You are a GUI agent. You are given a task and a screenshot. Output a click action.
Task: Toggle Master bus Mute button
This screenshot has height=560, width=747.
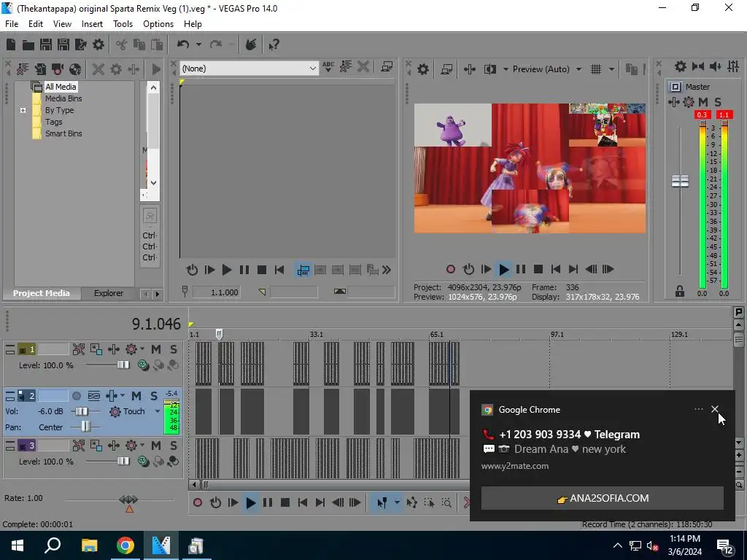pos(703,102)
